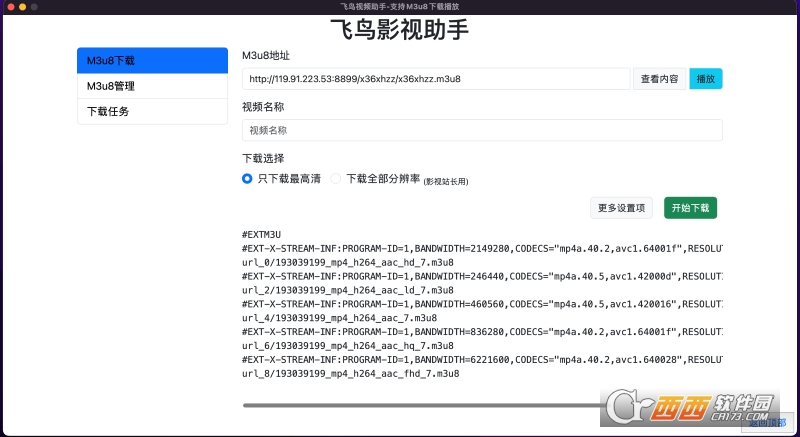
Task: Click the url_0 hd_7.m3u8 line
Action: point(348,263)
